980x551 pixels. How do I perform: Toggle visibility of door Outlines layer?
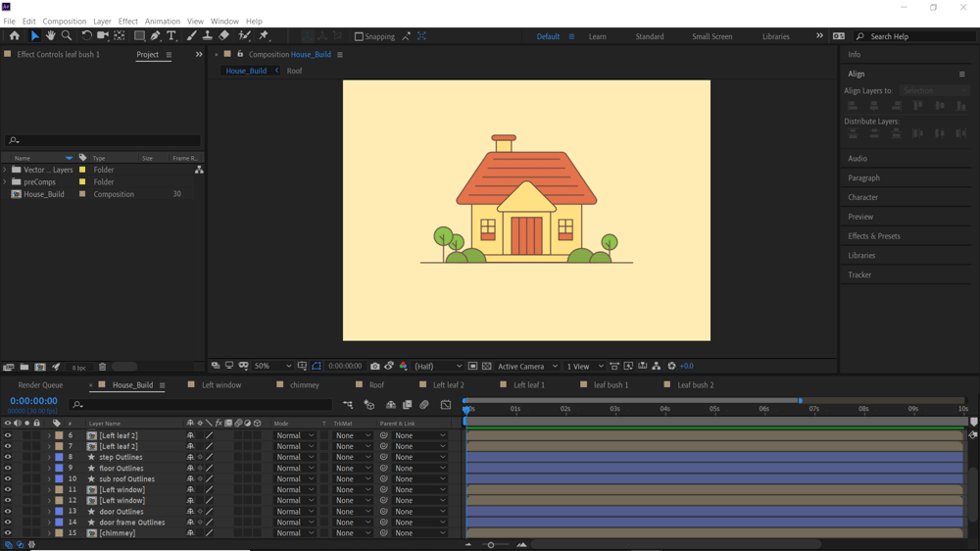(8, 512)
